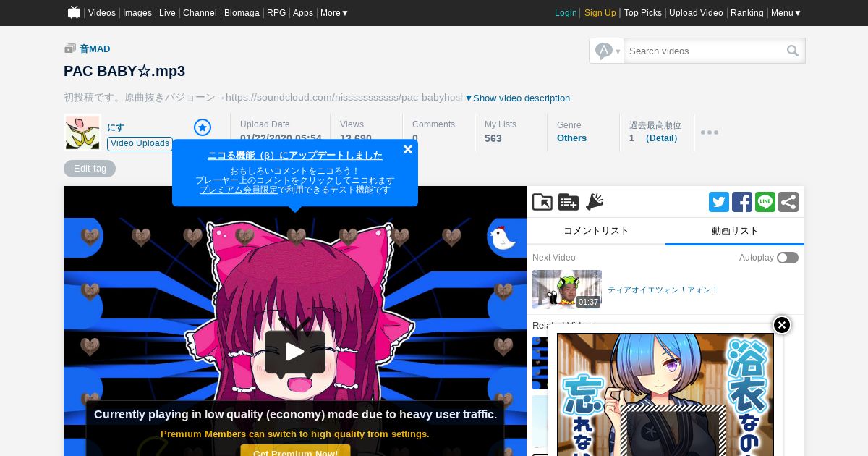Expand the Menu dropdown in header
The height and width of the screenshot is (456, 868).
pyautogui.click(x=786, y=13)
